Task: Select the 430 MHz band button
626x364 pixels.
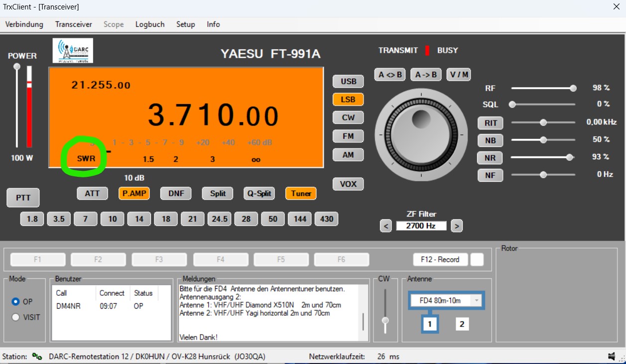Action: click(x=327, y=219)
